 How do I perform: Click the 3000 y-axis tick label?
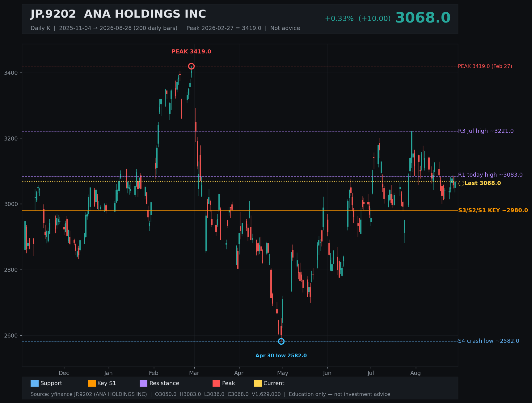(x=11, y=204)
